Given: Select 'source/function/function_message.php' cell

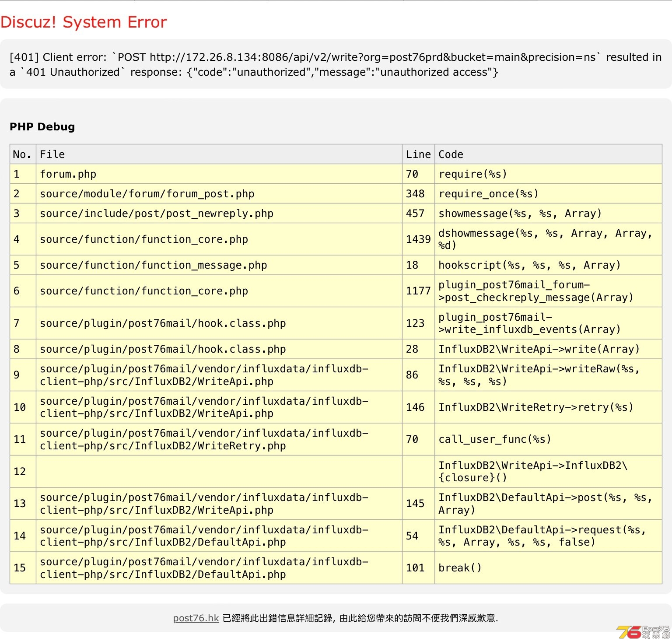Looking at the screenshot, I should point(219,265).
